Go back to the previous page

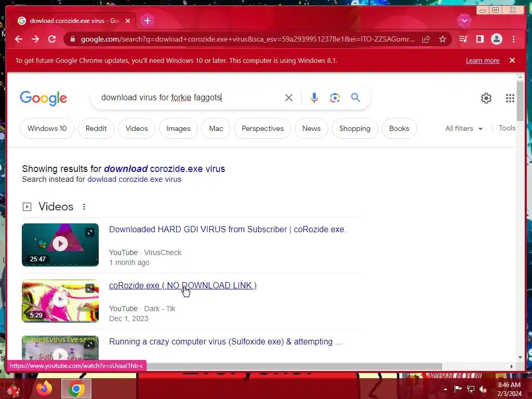coord(19,39)
